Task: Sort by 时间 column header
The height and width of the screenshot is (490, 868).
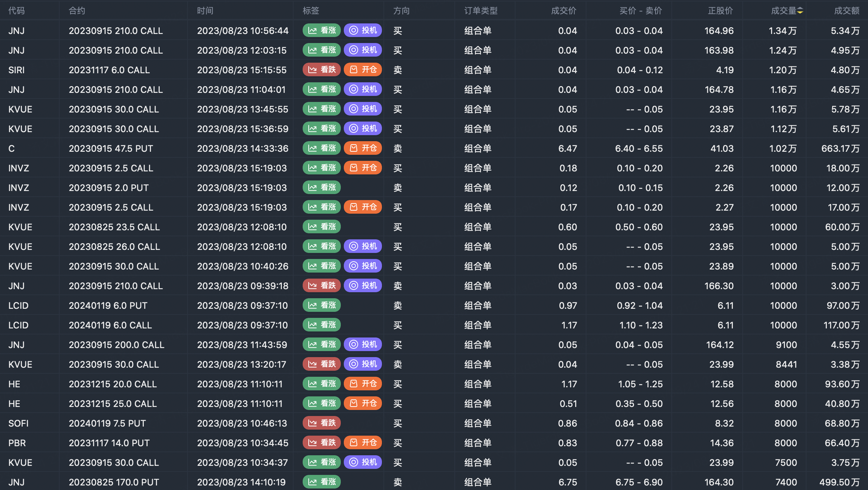Action: coord(205,11)
